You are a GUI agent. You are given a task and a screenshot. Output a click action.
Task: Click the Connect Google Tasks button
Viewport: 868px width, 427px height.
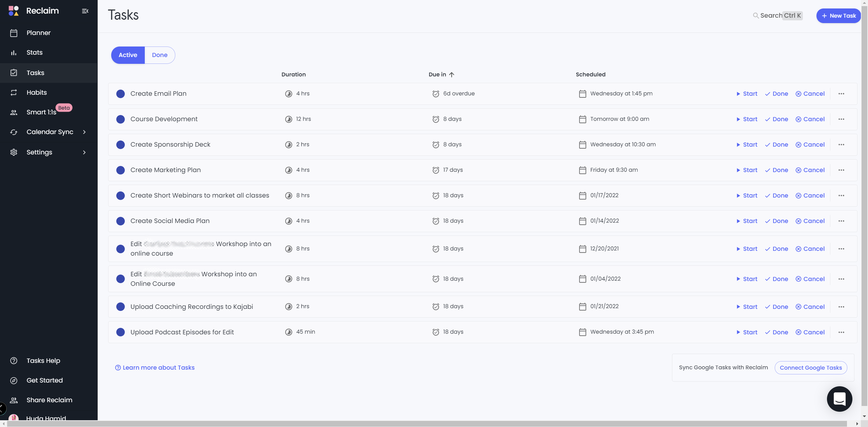pyautogui.click(x=810, y=368)
